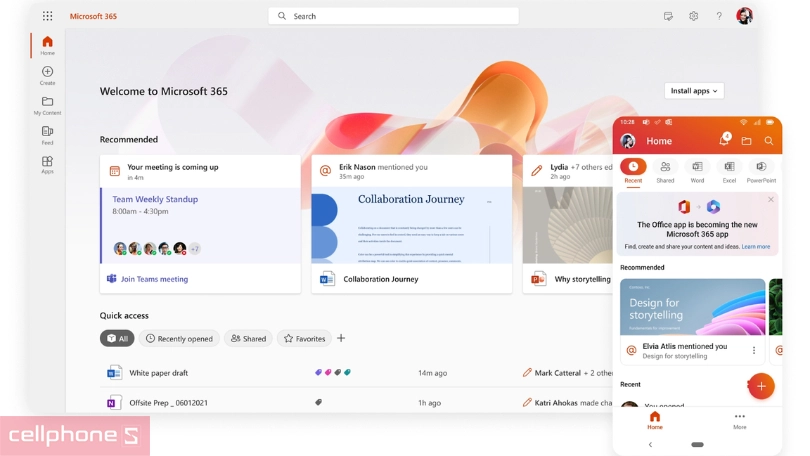
Task: Tap the mobile back arrow
Action: (650, 444)
